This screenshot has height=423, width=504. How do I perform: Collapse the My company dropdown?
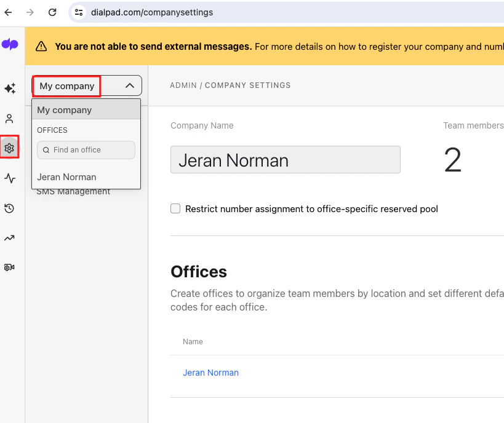87,85
